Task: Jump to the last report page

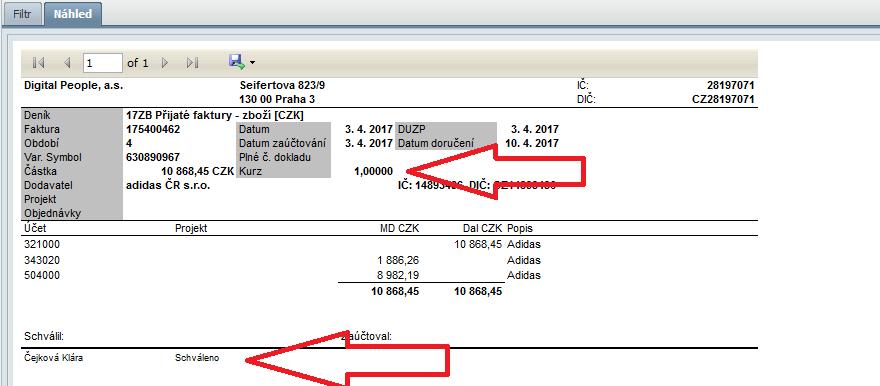Action: 192,63
